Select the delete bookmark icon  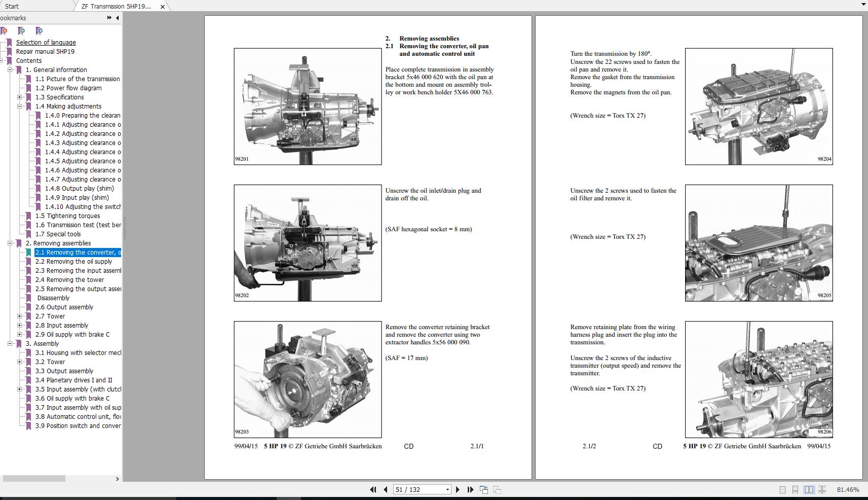coord(5,30)
